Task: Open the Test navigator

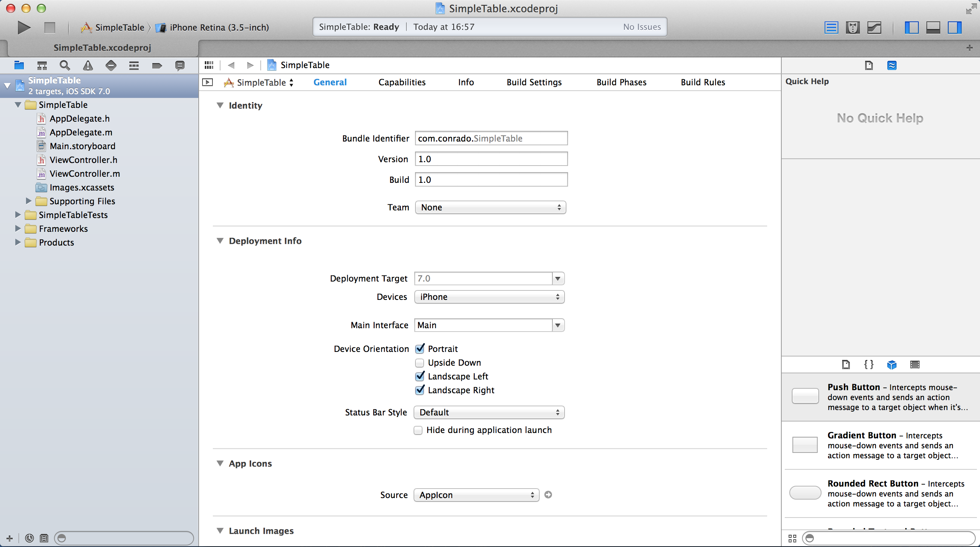Action: pos(111,65)
